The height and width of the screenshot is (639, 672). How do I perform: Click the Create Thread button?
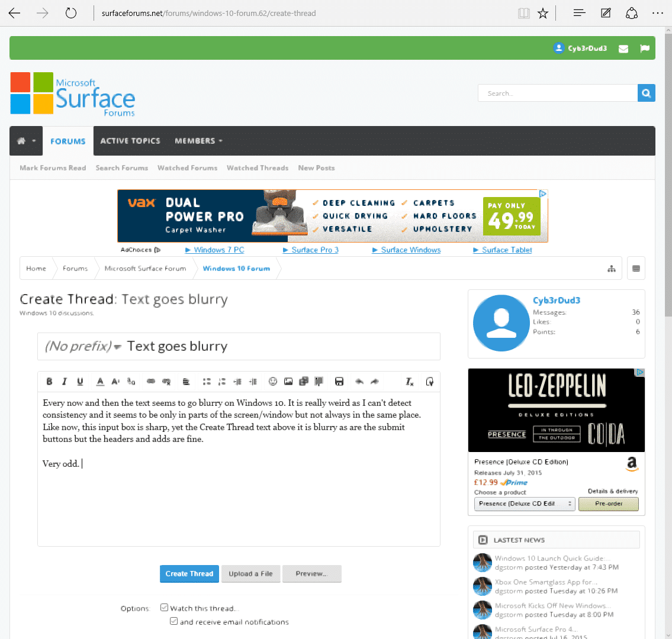[x=189, y=573]
